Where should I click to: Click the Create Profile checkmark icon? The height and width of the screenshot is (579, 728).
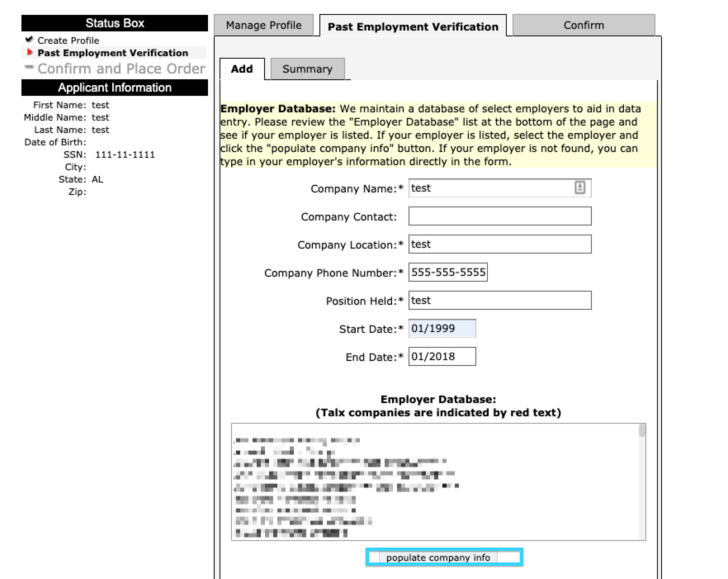click(29, 40)
